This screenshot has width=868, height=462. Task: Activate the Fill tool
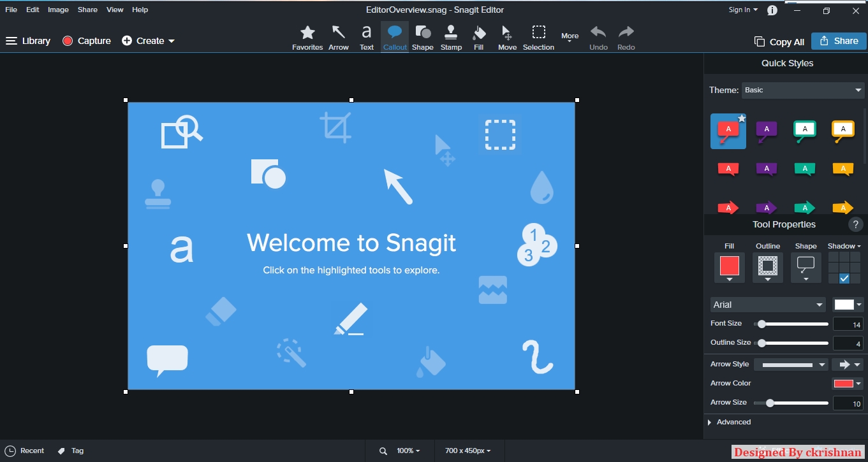(x=479, y=36)
